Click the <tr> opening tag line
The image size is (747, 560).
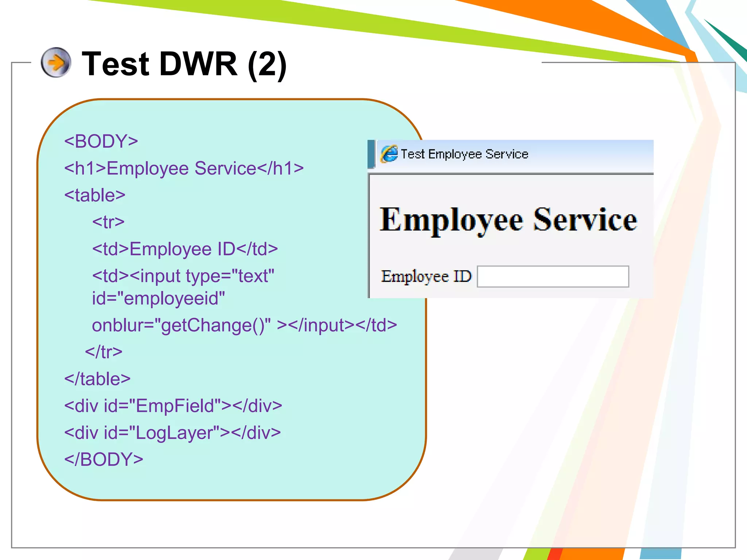108,222
